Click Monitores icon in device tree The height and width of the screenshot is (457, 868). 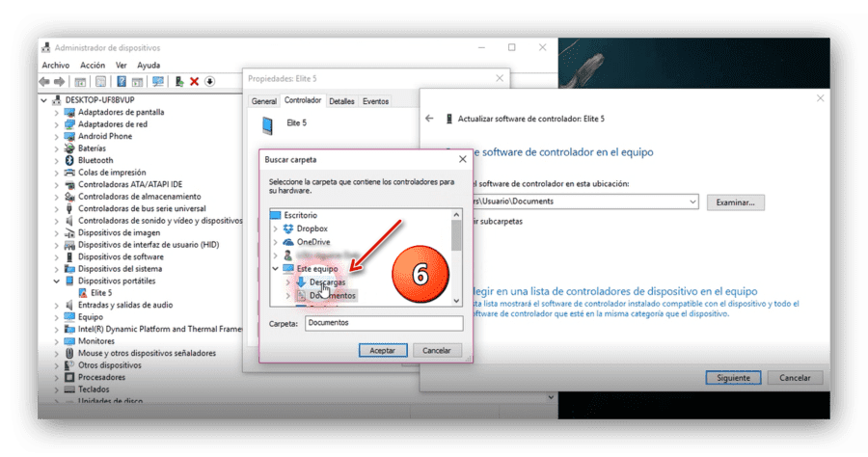(x=69, y=340)
